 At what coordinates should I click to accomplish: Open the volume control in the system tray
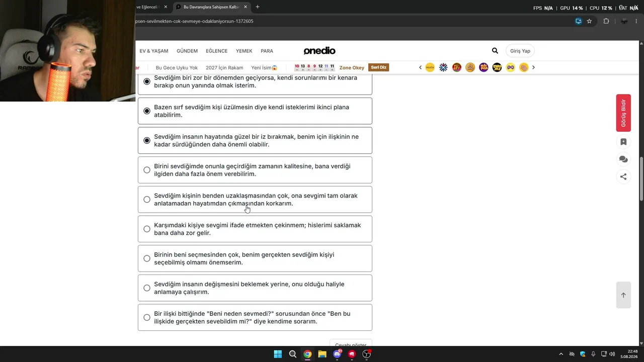click(612, 354)
